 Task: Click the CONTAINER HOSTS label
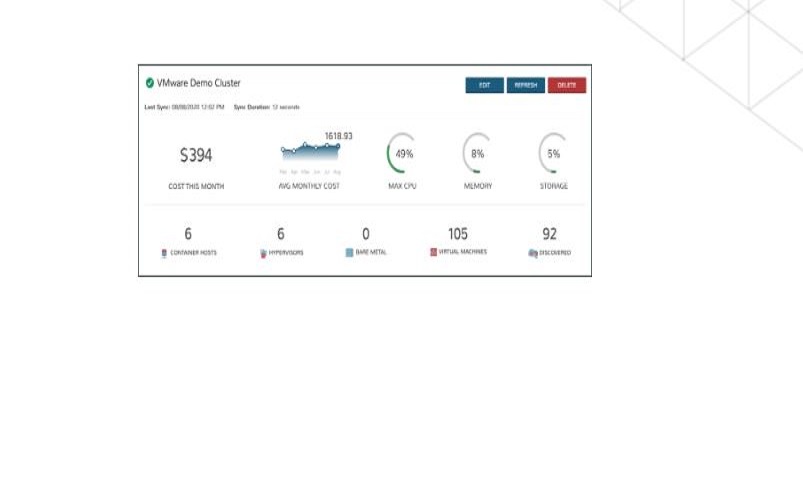(x=194, y=253)
